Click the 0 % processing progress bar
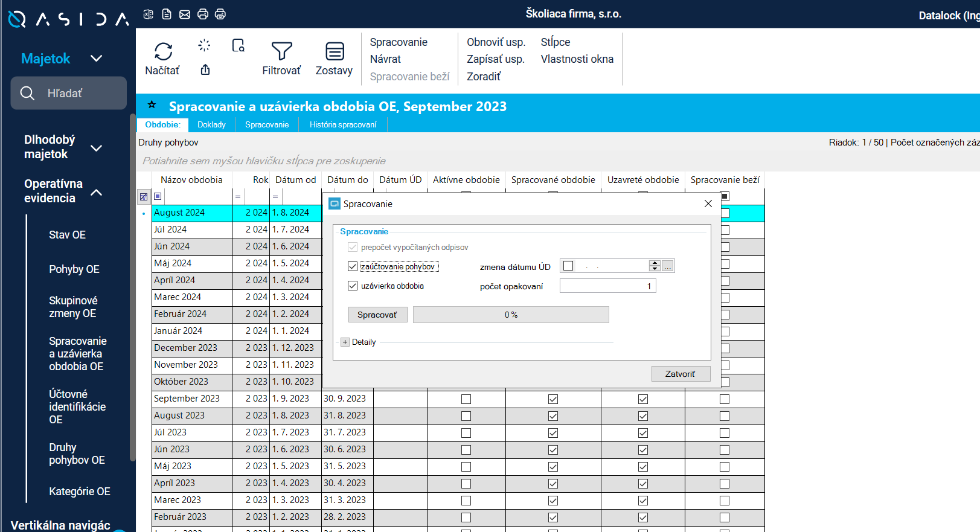The image size is (980, 532). (511, 315)
